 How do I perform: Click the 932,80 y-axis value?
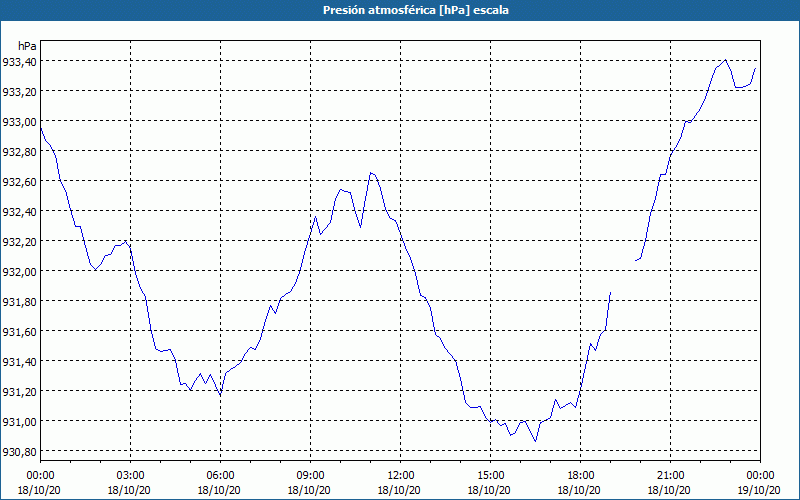coord(19,152)
